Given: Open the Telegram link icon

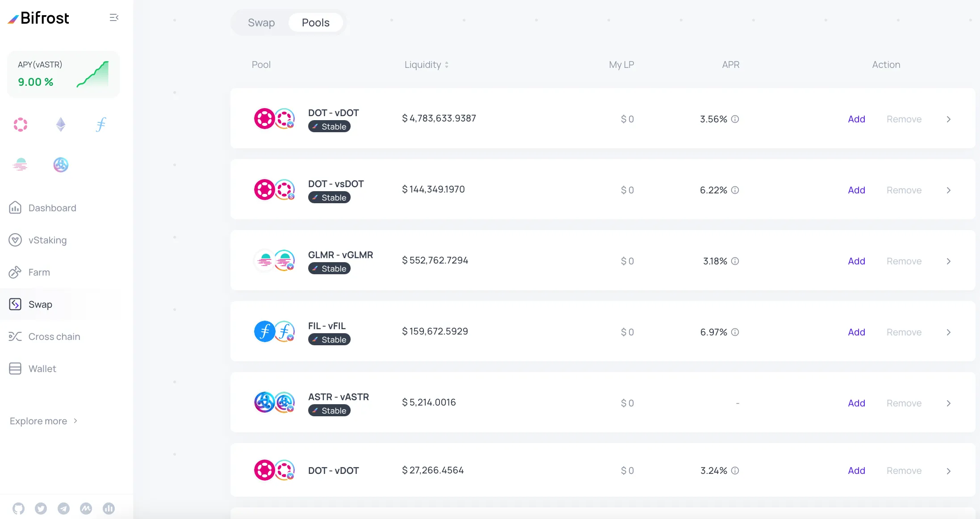Looking at the screenshot, I should [63, 508].
